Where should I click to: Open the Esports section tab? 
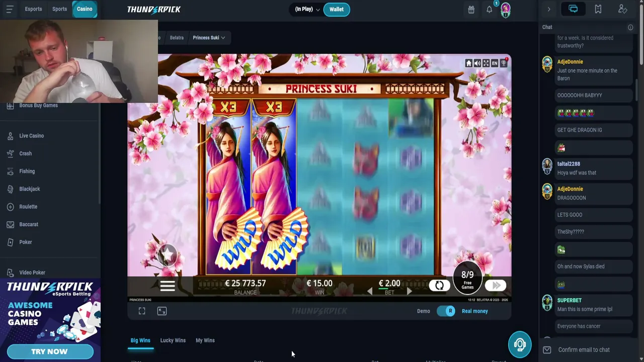pos(33,9)
